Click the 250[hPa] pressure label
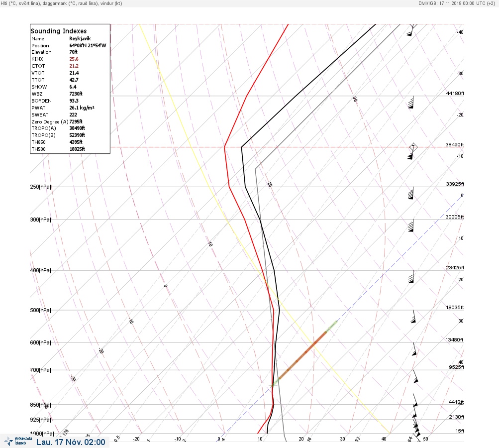The image size is (499, 448). [40, 187]
